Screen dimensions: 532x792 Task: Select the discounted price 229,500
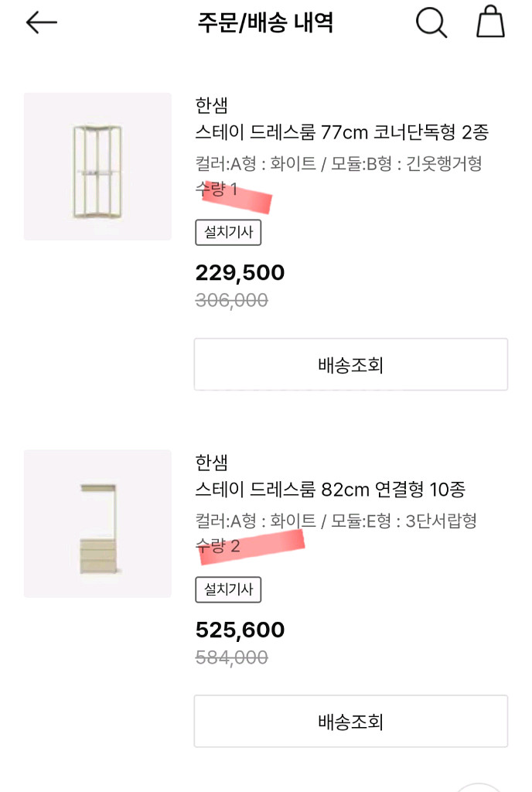238,272
